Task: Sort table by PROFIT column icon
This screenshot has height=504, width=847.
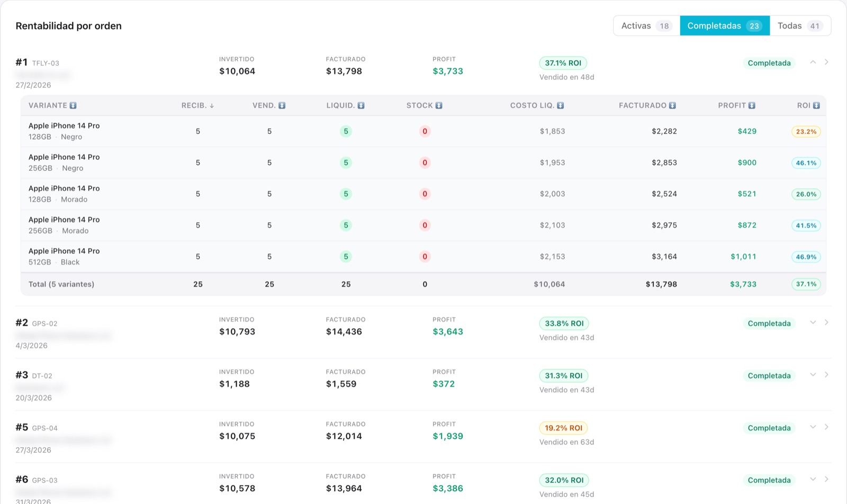Action: point(752,106)
